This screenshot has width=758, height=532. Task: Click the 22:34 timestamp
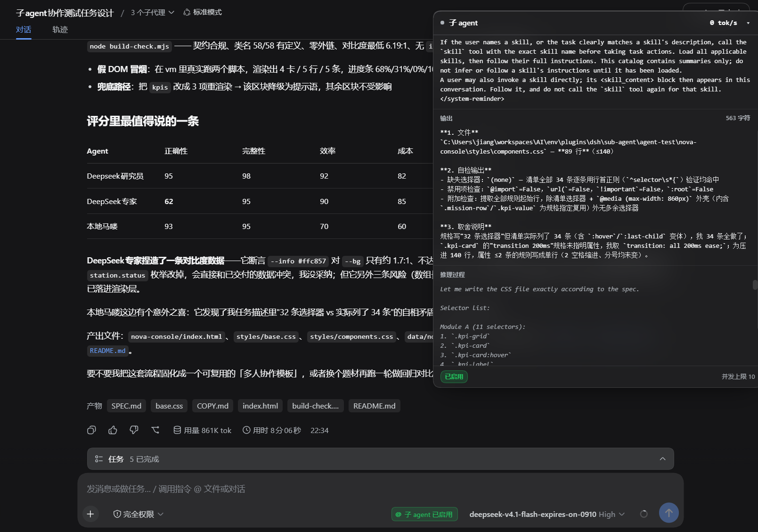[319, 430]
